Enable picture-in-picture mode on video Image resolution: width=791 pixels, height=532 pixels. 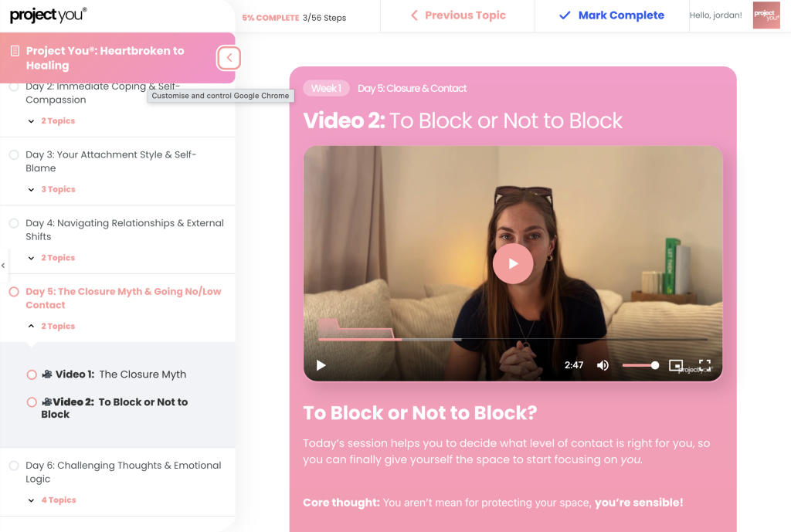click(x=676, y=365)
